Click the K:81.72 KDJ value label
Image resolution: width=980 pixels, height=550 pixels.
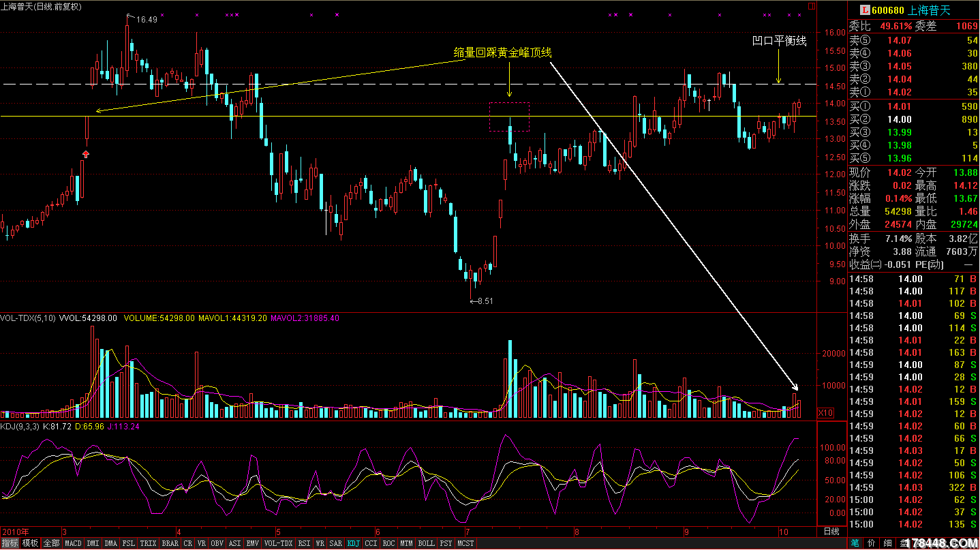[57, 427]
